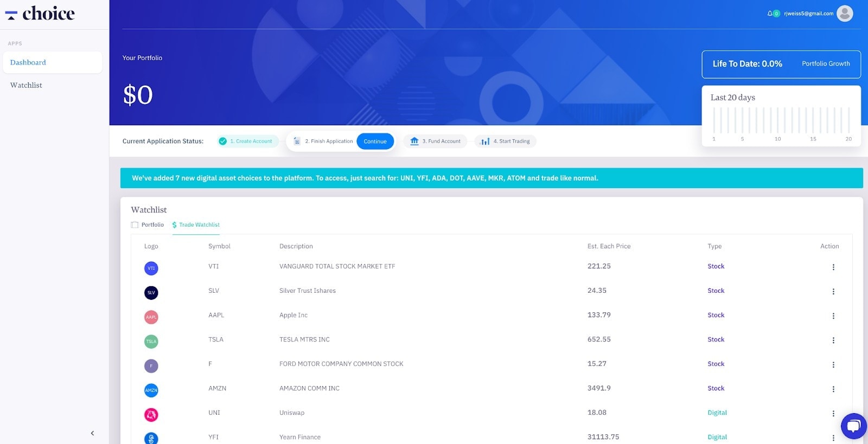Click the $0 portfolio value

click(x=138, y=95)
